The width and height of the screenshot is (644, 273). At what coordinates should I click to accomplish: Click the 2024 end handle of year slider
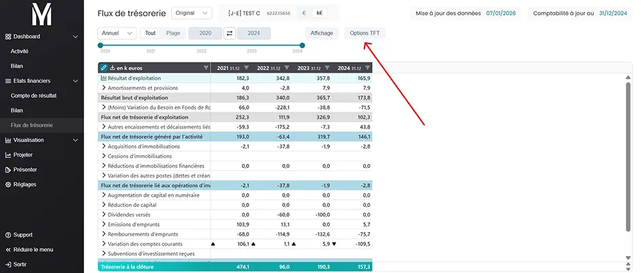point(302,46)
